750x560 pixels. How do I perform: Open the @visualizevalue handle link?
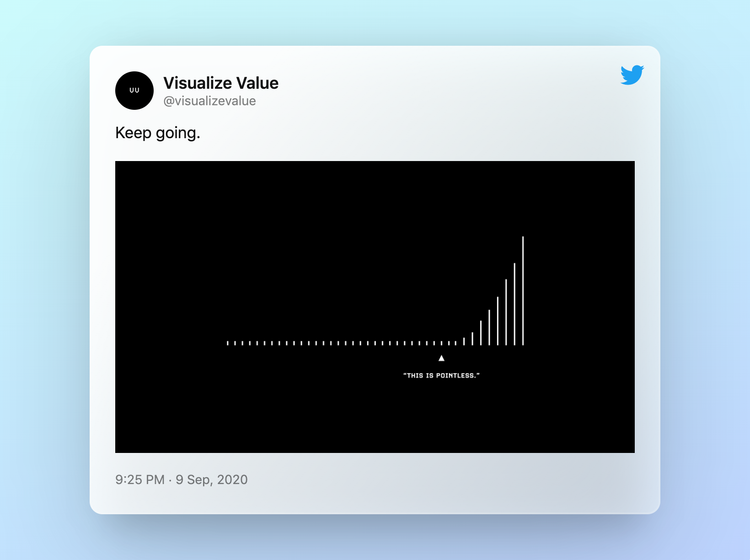coord(209,101)
